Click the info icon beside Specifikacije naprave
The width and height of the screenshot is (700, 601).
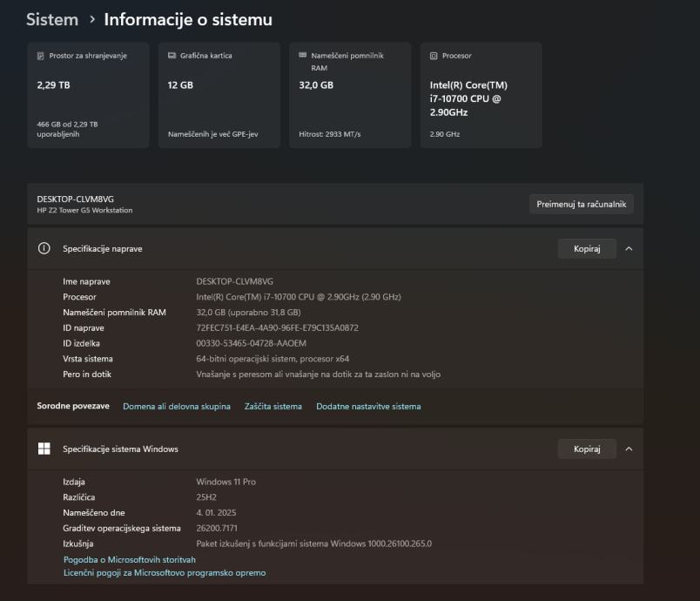tap(44, 249)
